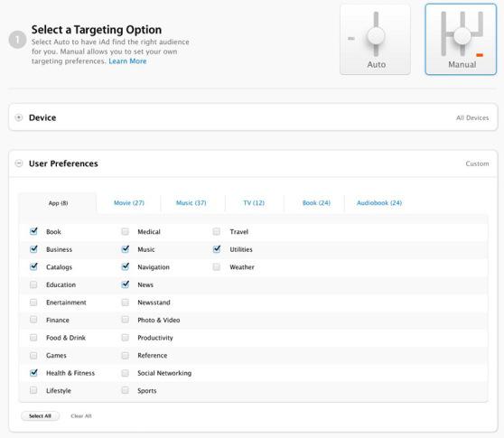Expand the Device section plus icon

coord(19,117)
